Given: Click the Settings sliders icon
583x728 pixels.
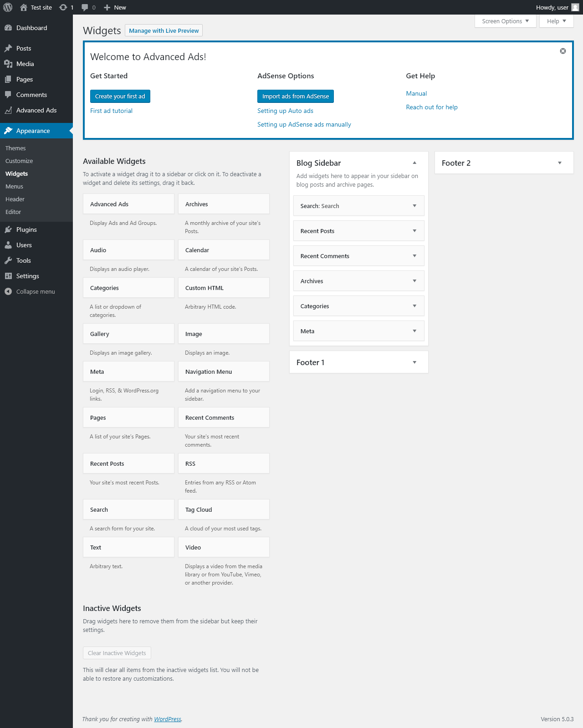Looking at the screenshot, I should [x=8, y=276].
